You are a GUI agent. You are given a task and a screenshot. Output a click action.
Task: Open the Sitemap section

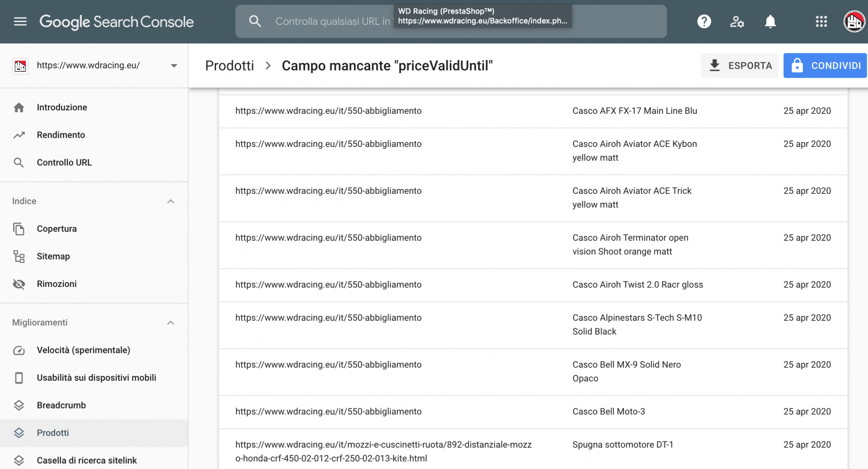click(94, 257)
